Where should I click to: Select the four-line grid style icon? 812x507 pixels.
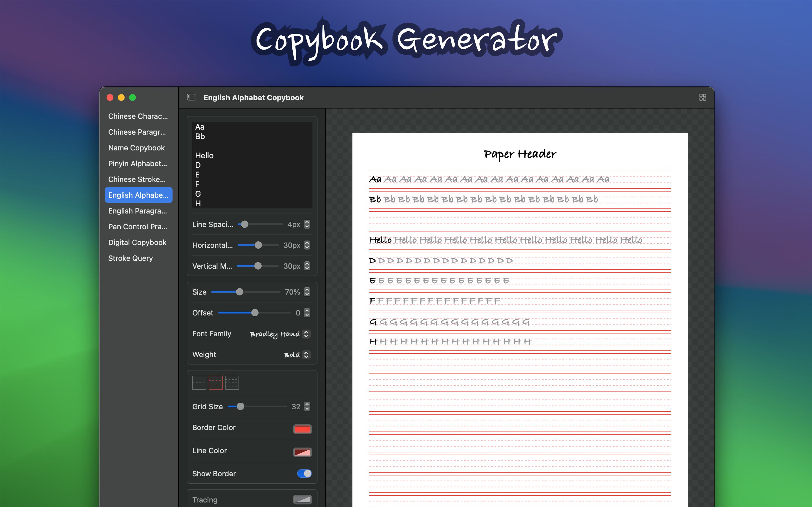[232, 383]
